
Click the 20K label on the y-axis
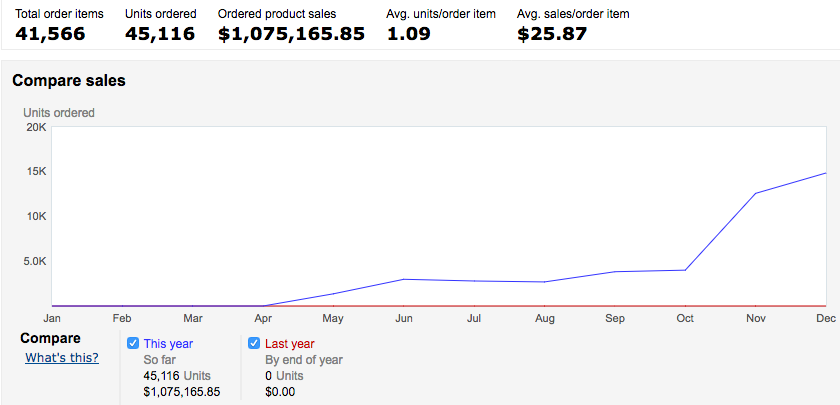(x=36, y=128)
